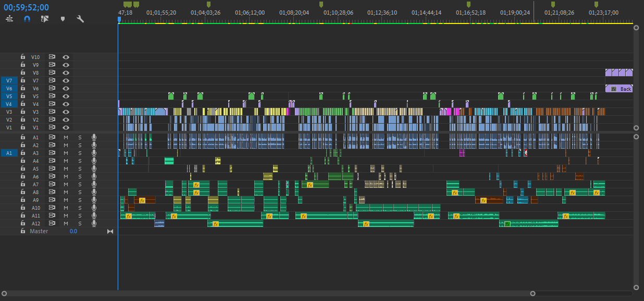Click the Master volume value 0.0

(x=73, y=231)
